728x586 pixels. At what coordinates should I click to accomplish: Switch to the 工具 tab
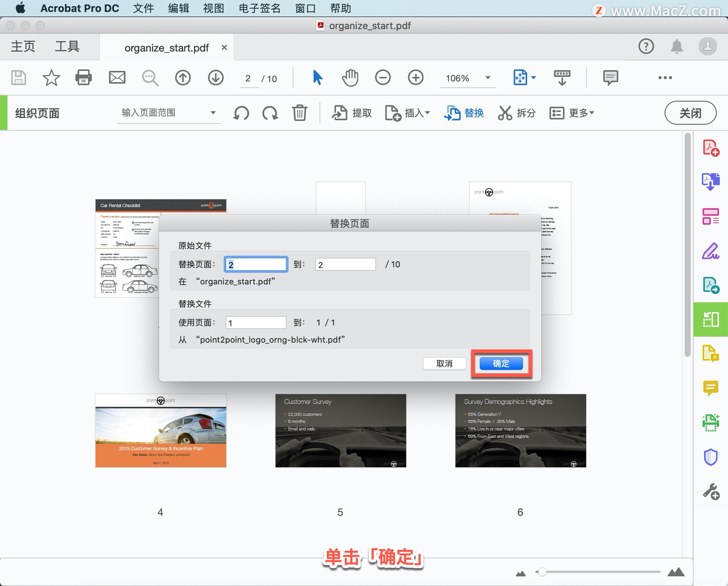click(x=67, y=47)
